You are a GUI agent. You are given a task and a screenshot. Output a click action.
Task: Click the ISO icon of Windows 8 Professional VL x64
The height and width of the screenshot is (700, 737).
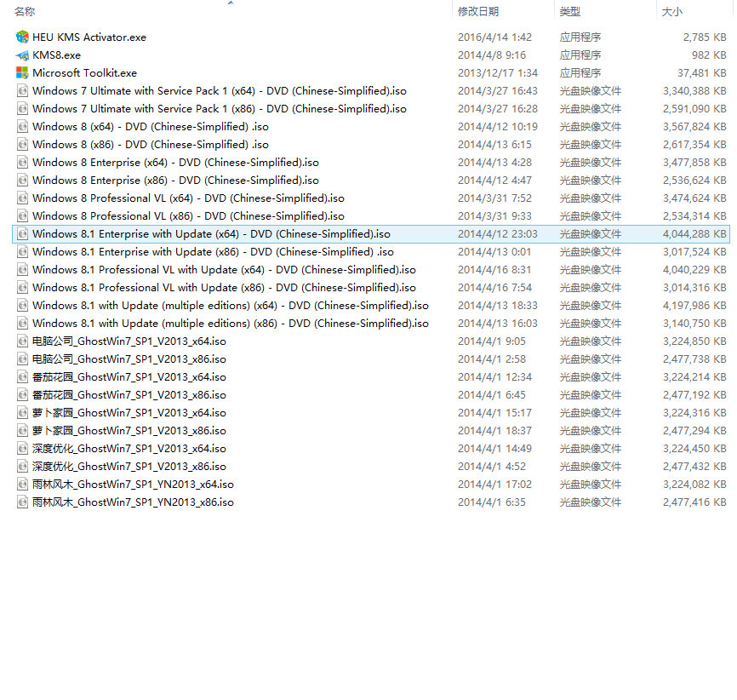tap(22, 198)
